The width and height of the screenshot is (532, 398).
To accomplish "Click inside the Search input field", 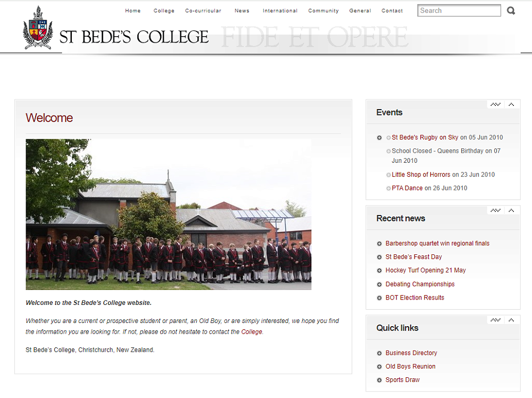I will point(459,11).
